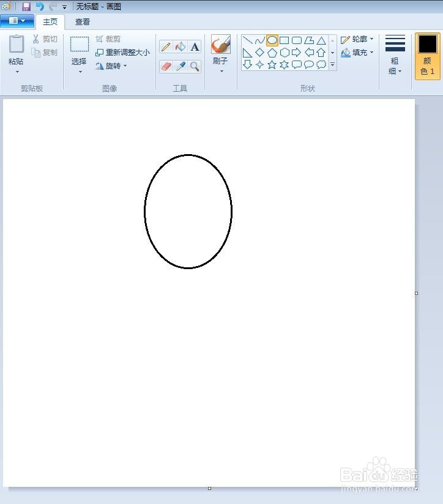Choose the Line shape
This screenshot has width=443, height=504.
pos(247,40)
